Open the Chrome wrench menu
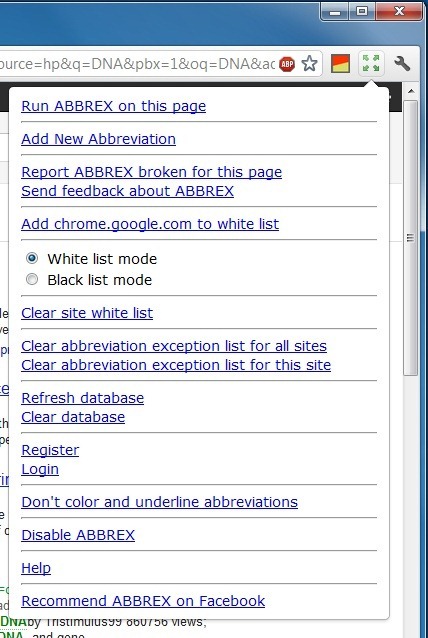This screenshot has height=638, width=428. [402, 63]
